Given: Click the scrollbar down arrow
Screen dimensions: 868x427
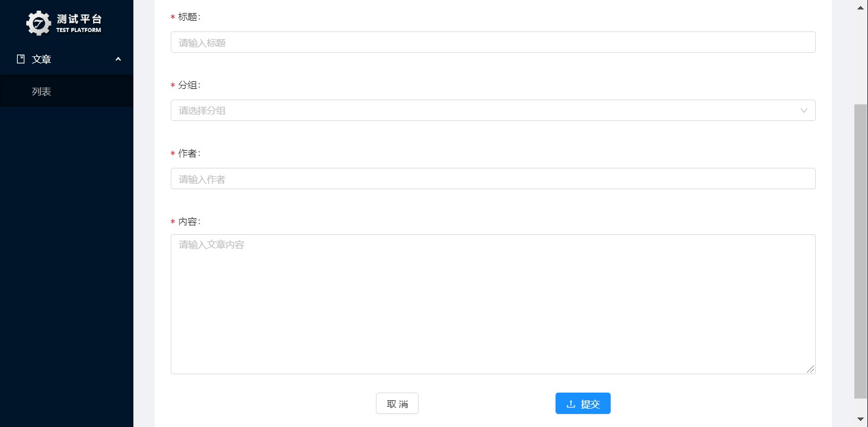Looking at the screenshot, I should (x=860, y=419).
